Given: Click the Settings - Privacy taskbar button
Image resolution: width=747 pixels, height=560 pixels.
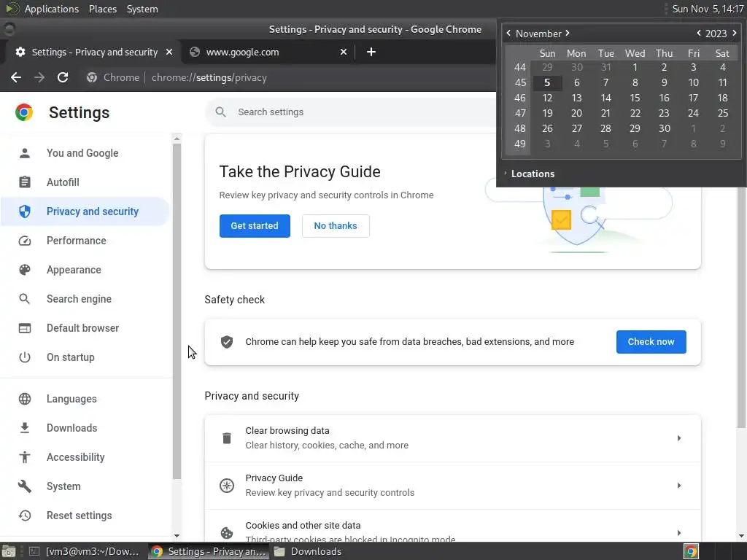Looking at the screenshot, I should tap(208, 551).
